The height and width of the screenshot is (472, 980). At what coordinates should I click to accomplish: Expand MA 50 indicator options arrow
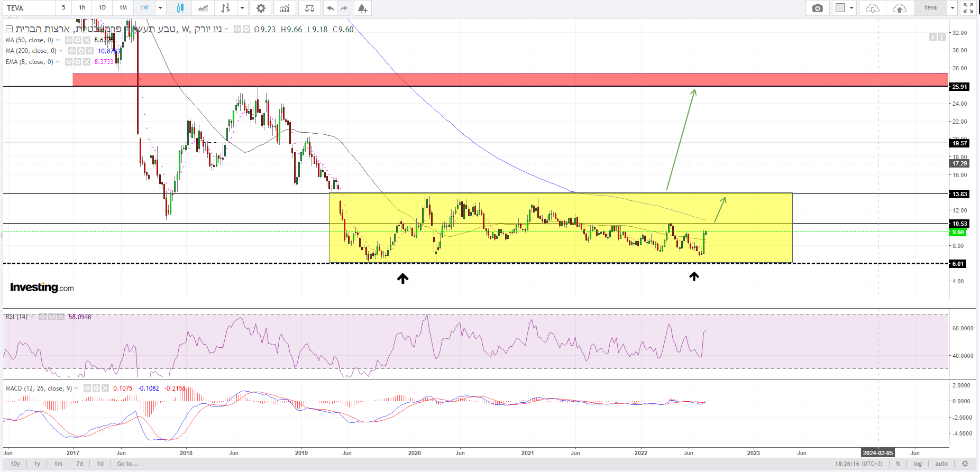click(58, 40)
